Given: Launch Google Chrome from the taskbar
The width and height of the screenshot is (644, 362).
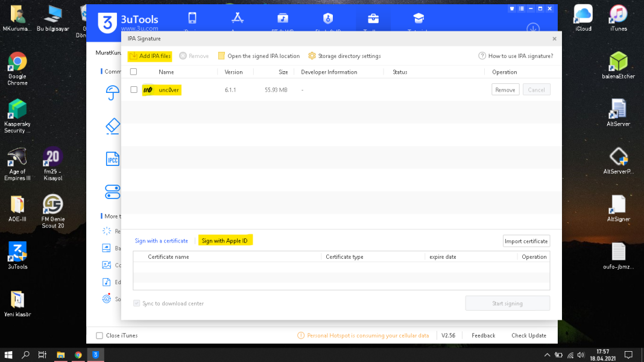Looking at the screenshot, I should [78, 355].
